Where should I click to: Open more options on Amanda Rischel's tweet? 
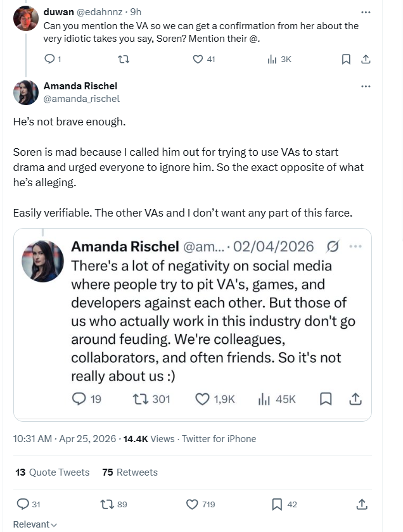(x=365, y=86)
